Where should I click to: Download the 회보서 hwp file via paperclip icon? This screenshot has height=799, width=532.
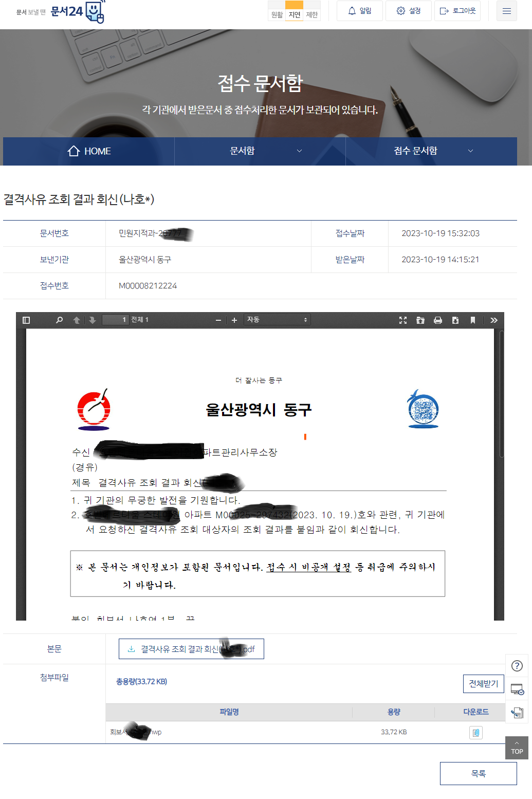pos(475,732)
